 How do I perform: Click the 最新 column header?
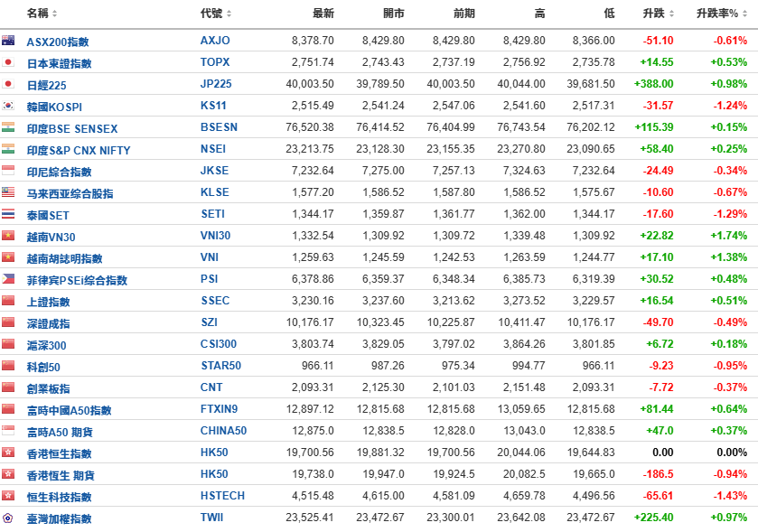click(323, 14)
